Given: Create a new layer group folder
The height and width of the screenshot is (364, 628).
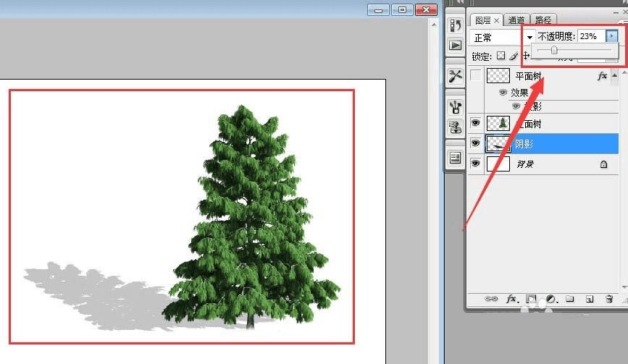Looking at the screenshot, I should click(570, 299).
